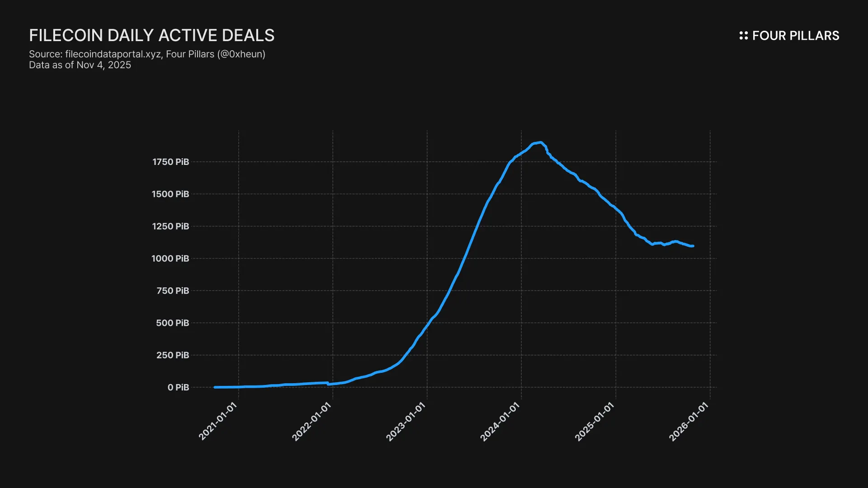Click the 2024-01-01 x-axis date label

coord(500,422)
